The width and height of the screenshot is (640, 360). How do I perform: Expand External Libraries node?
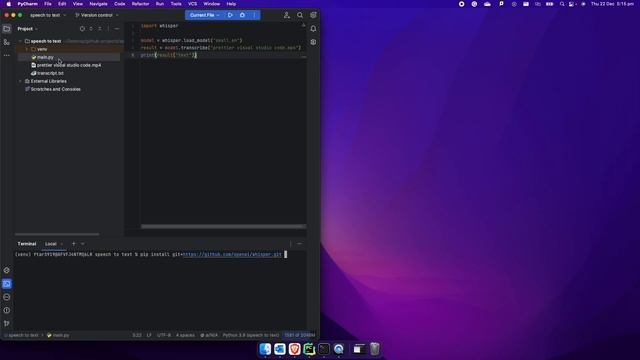[x=20, y=81]
